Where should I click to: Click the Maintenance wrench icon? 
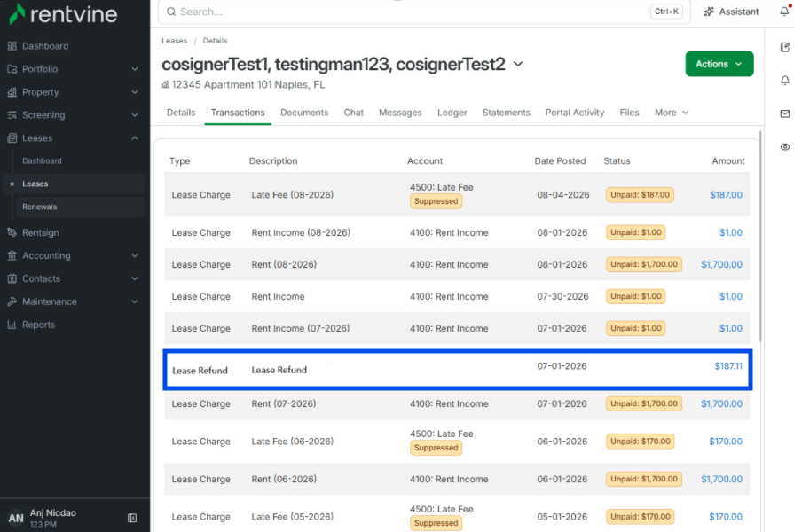point(12,301)
